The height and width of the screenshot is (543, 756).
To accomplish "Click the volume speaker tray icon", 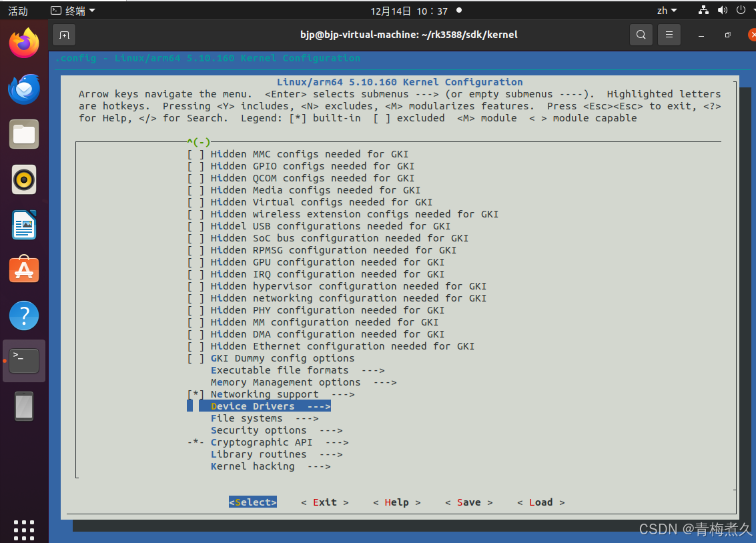I will 722,10.
